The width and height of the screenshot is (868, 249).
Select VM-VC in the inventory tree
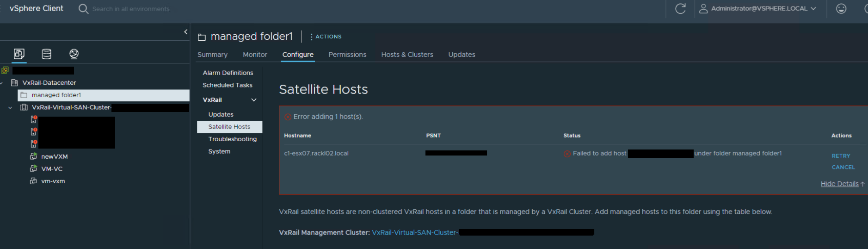coord(52,168)
